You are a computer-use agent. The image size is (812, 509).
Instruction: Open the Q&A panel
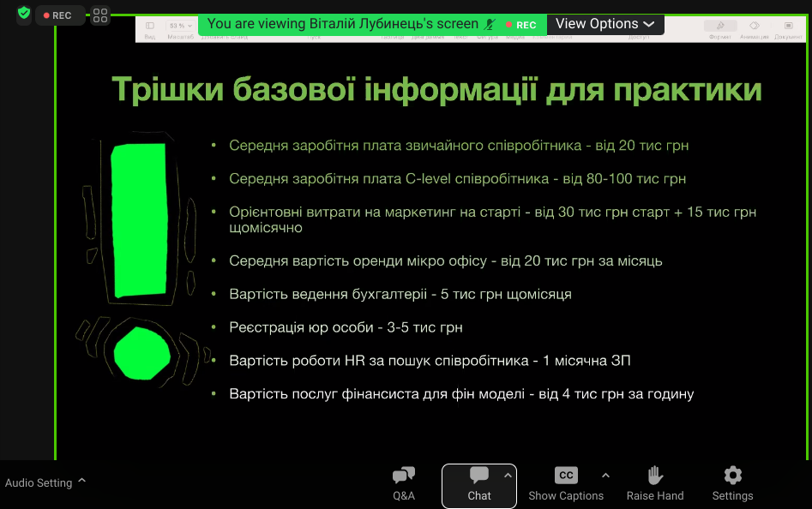coord(403,483)
